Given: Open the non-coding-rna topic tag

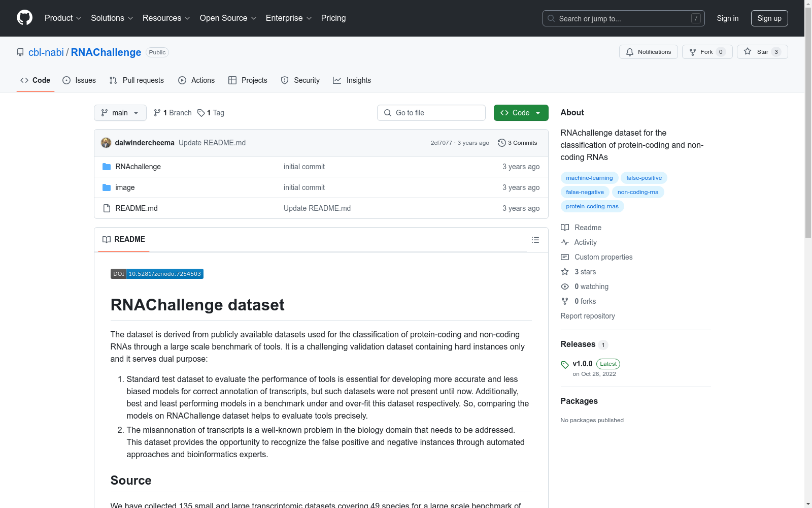Looking at the screenshot, I should point(638,192).
